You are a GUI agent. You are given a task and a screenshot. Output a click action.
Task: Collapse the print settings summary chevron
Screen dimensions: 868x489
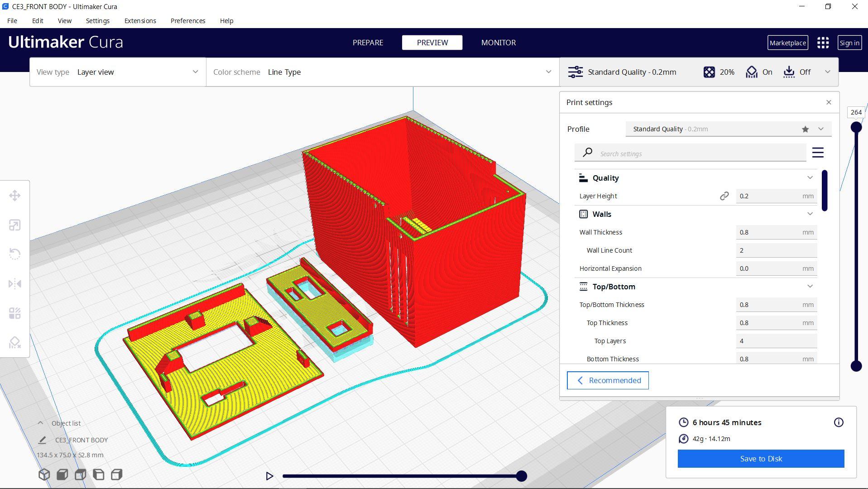coord(827,72)
